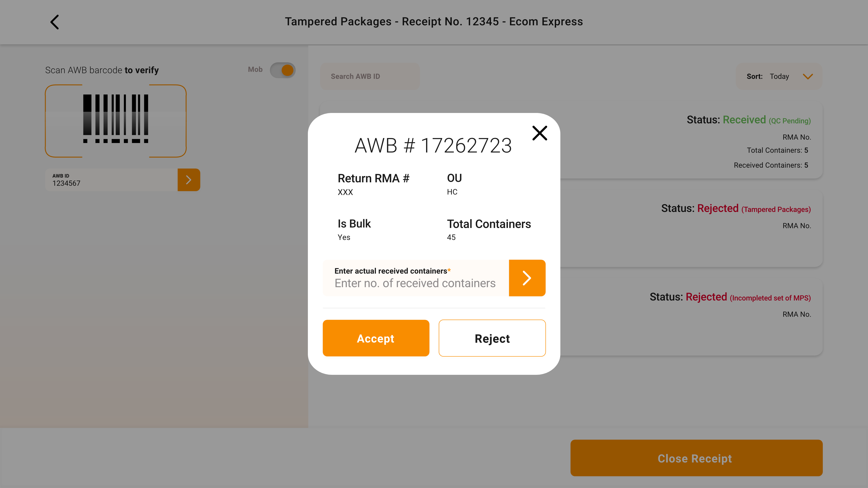Open the Sort dropdown chevron
This screenshot has width=868, height=488.
click(808, 76)
